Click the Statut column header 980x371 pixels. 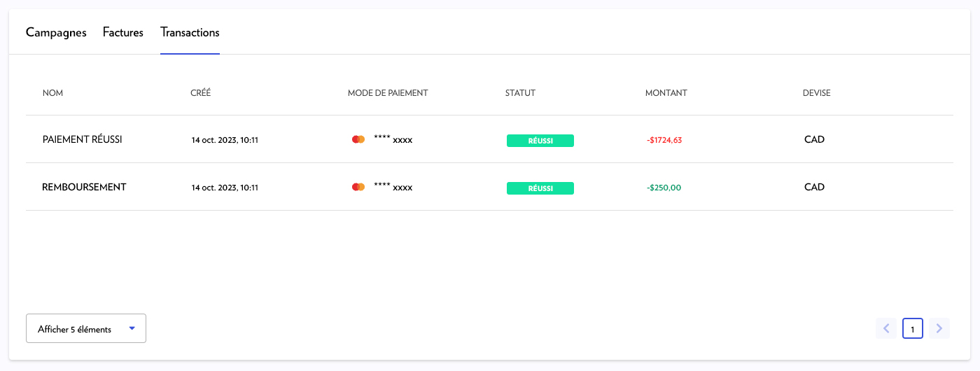[x=520, y=93]
